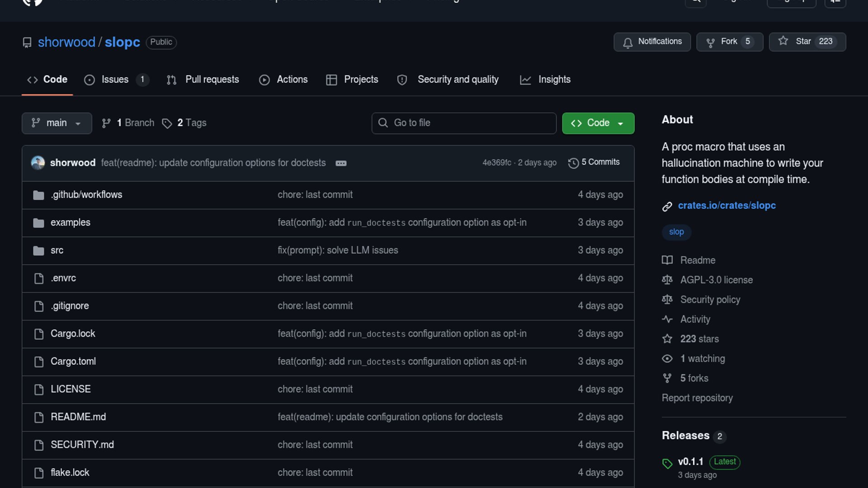This screenshot has width=868, height=488.
Task: Open the crates.io/crates/slopc link
Action: 726,206
